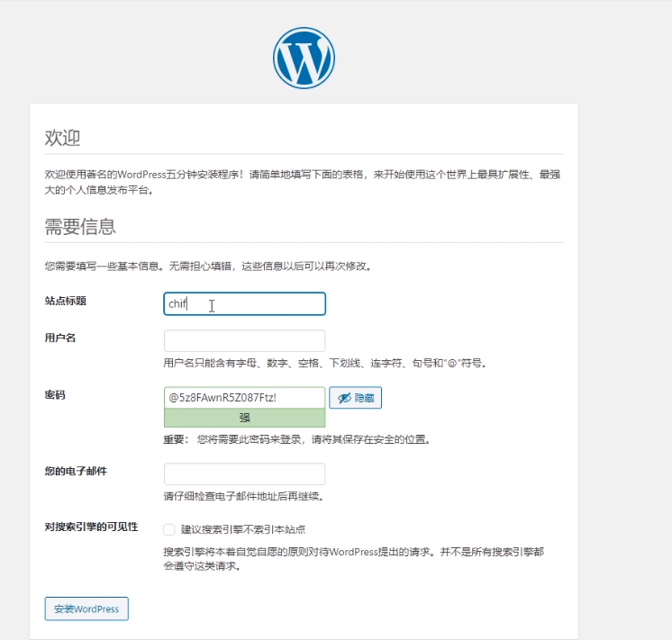The image size is (672, 640).
Task: Click the 密码 label text
Action: tap(55, 395)
